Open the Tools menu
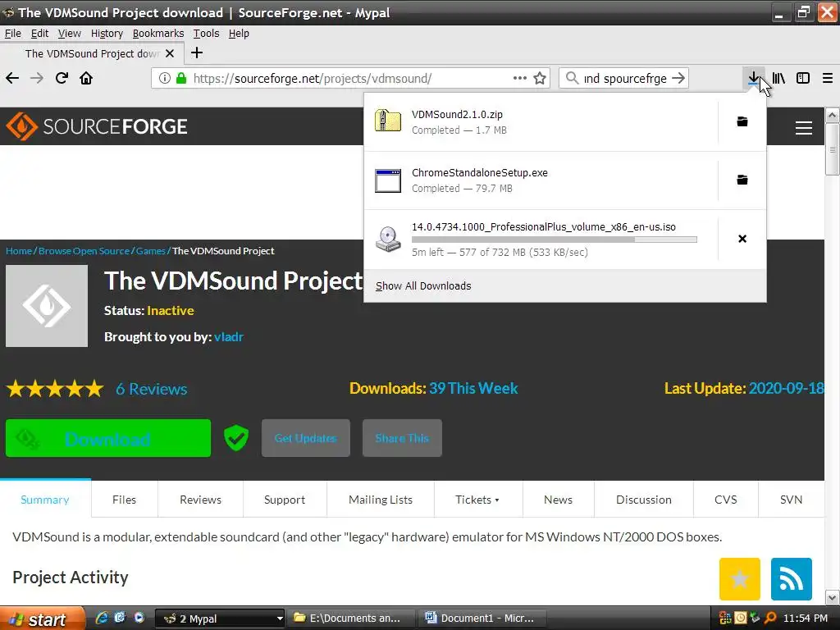Screen dimensions: 840x630 (206, 33)
